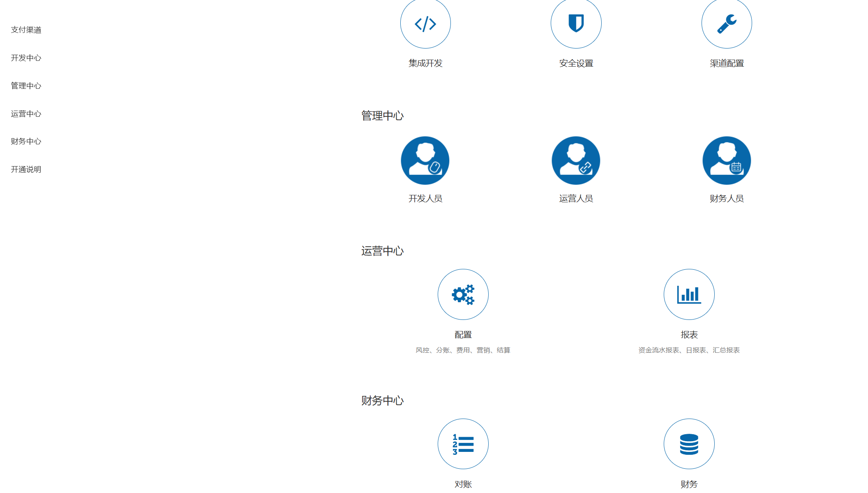
Task: Open 开通说明 from the sidebar
Action: 25,169
